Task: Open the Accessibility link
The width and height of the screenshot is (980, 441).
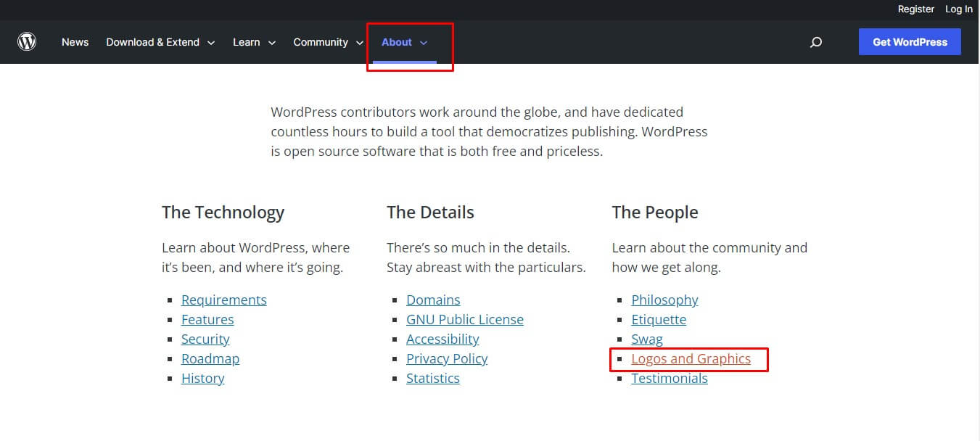Action: click(442, 339)
